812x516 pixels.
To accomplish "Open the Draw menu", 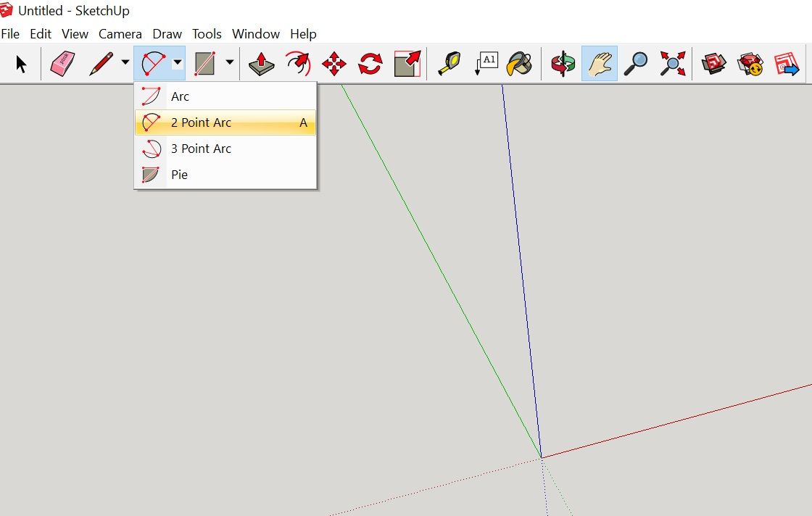I will coord(167,33).
